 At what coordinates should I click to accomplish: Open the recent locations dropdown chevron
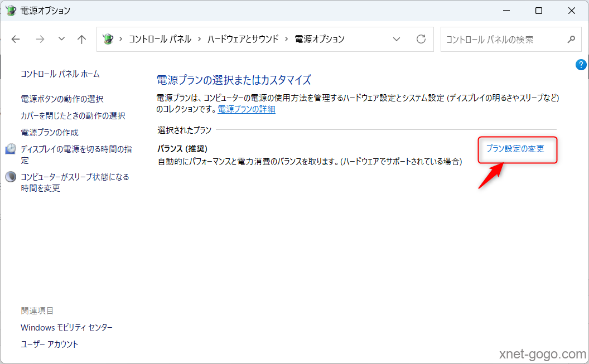coord(61,39)
